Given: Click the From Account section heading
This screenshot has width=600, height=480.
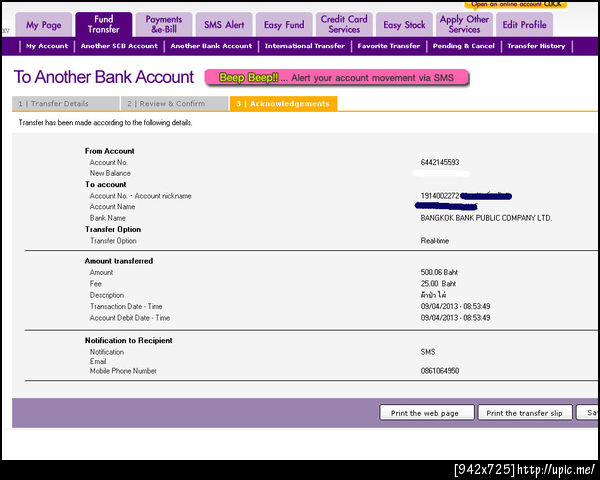Looking at the screenshot, I should pos(109,151).
